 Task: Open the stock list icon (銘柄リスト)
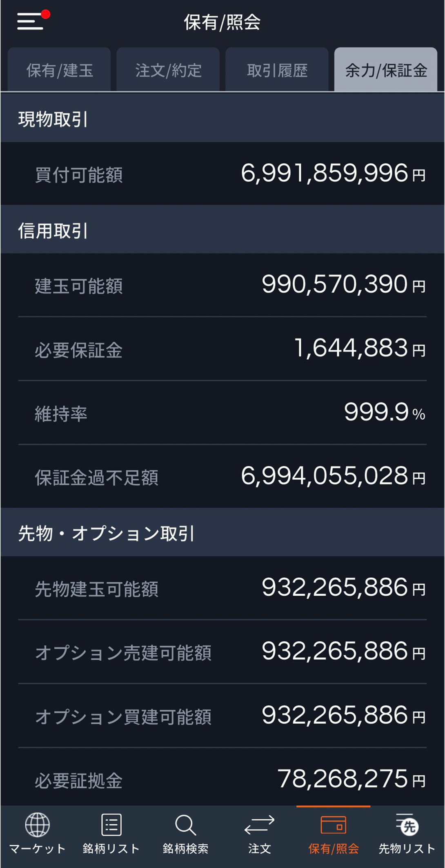tap(111, 825)
